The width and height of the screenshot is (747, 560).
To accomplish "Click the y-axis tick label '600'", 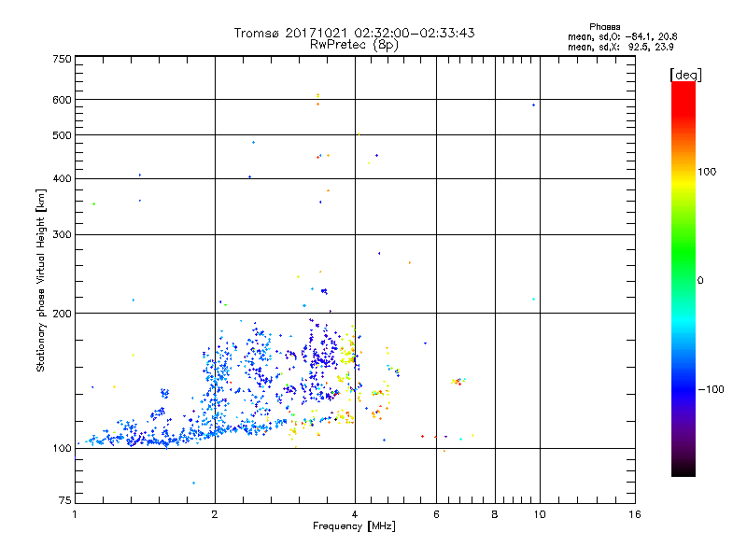I will point(62,100).
